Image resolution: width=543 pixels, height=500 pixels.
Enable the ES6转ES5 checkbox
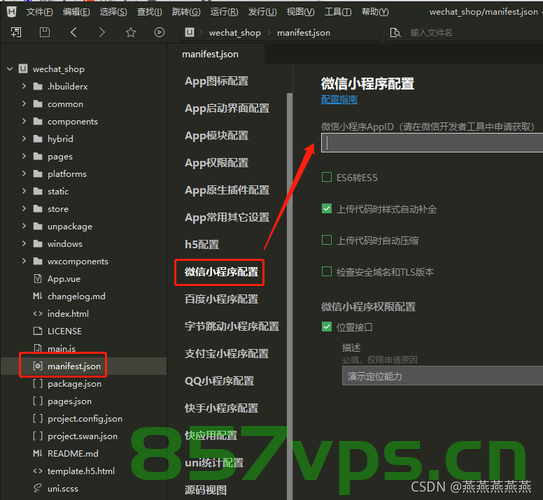click(x=327, y=177)
